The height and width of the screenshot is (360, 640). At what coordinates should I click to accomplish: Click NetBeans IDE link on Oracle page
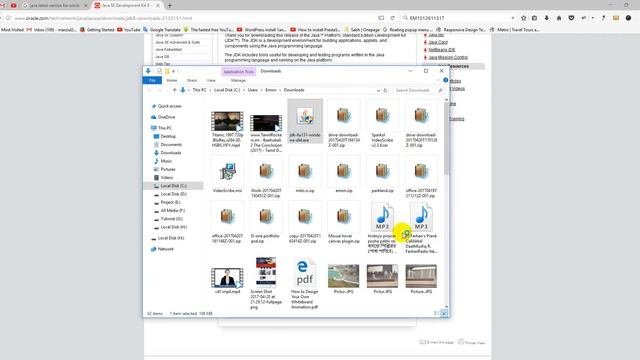click(x=442, y=50)
